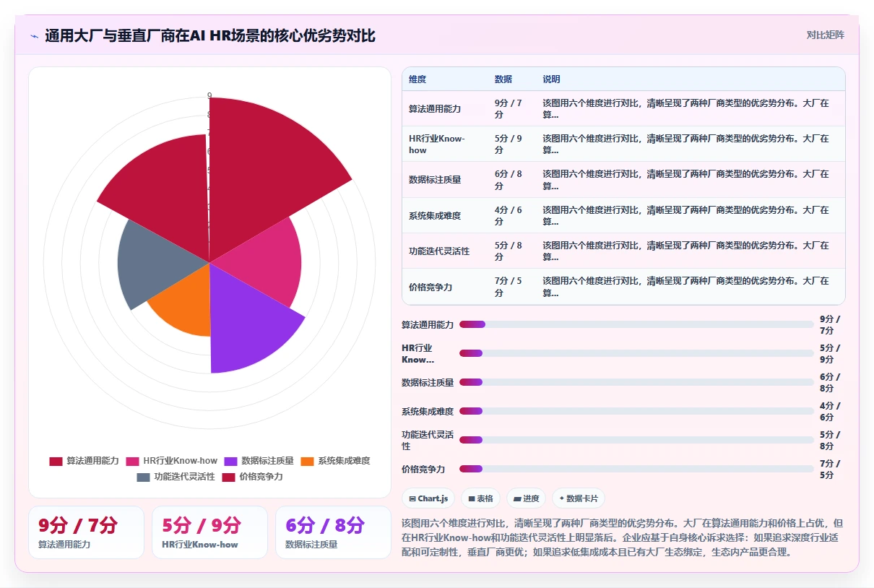
Task: Select the 进度 tag button
Action: tap(526, 498)
